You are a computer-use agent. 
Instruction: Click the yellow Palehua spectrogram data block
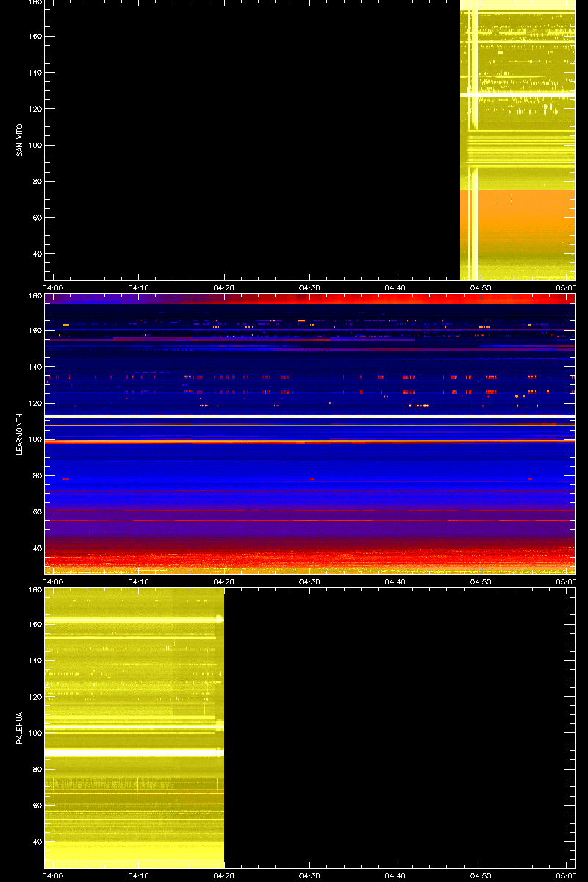point(134,728)
